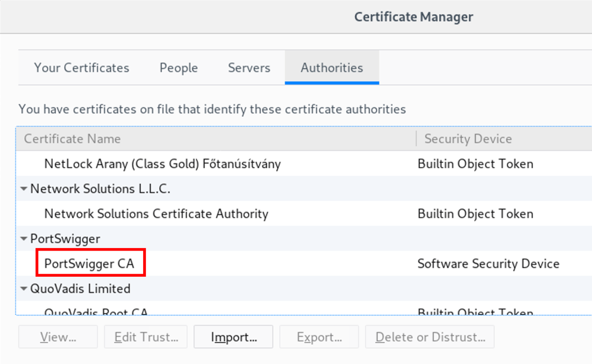The image size is (592, 364).
Task: Click the PortSwigger group label
Action: [65, 239]
